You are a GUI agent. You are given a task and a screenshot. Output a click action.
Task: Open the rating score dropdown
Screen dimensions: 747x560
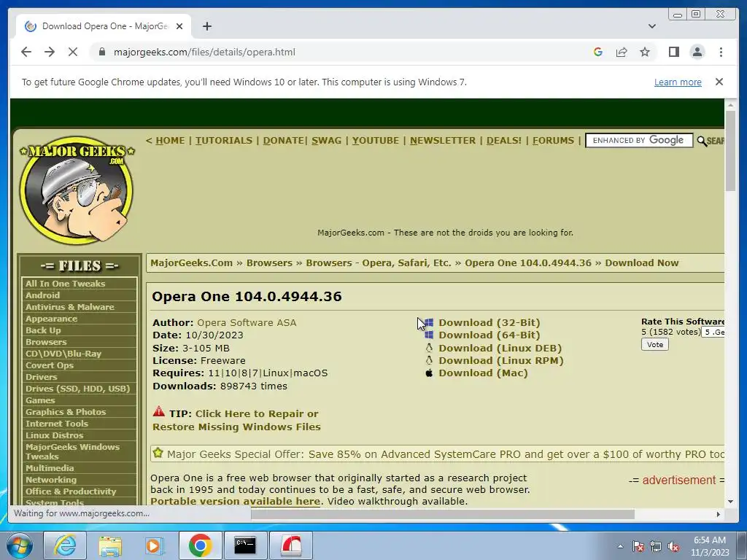coord(713,332)
